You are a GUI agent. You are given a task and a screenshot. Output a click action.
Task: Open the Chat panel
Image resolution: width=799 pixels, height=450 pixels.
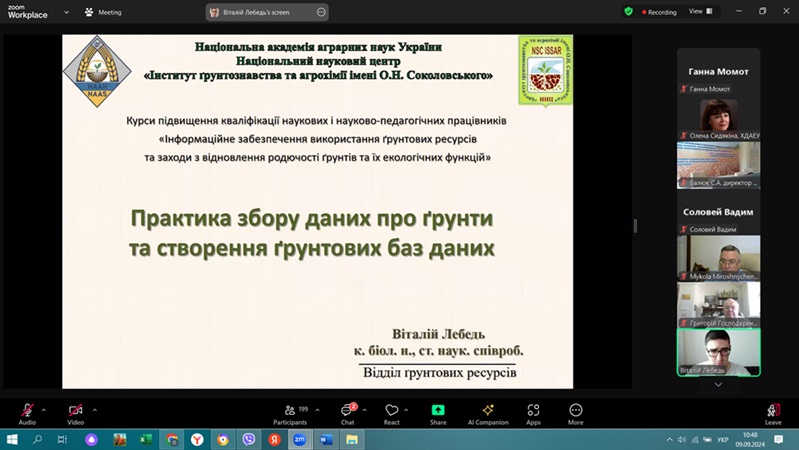click(x=348, y=414)
